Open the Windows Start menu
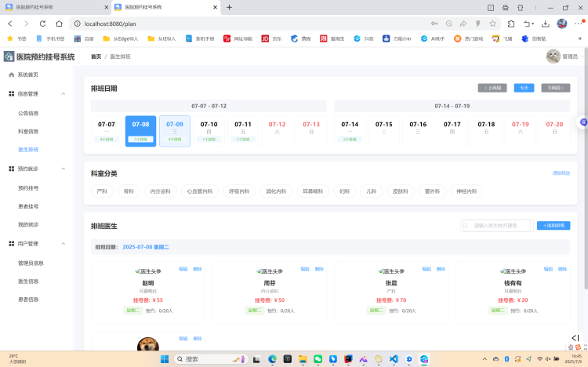Viewport: 588px width, 367px height. 165,359
